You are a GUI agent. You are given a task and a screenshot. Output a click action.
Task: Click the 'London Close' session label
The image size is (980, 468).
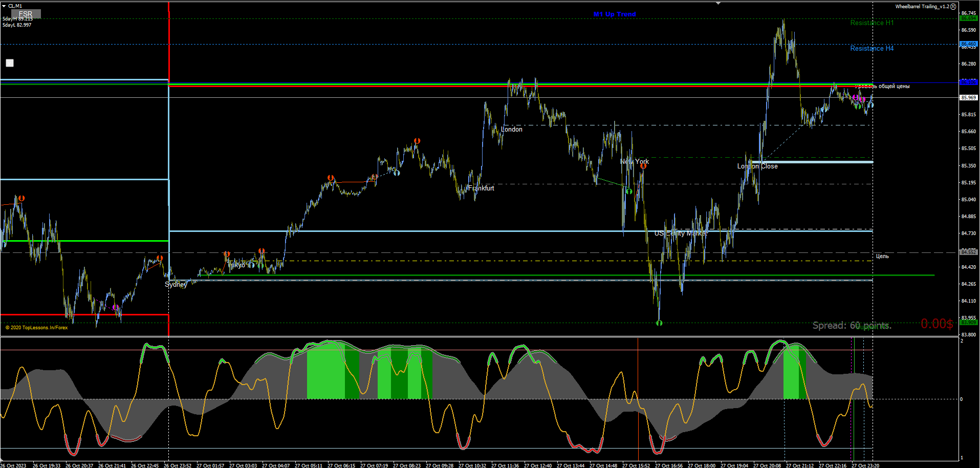757,166
